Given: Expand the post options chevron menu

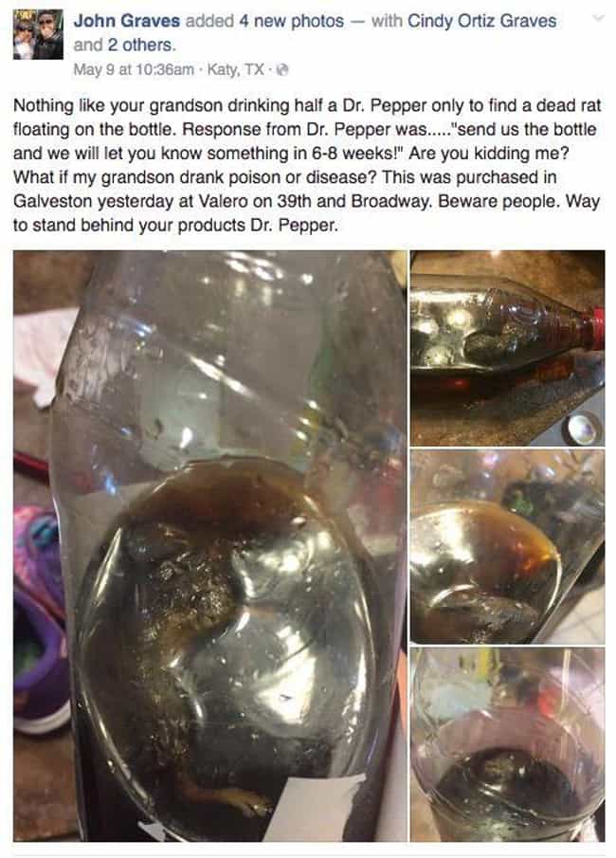Looking at the screenshot, I should (x=599, y=19).
